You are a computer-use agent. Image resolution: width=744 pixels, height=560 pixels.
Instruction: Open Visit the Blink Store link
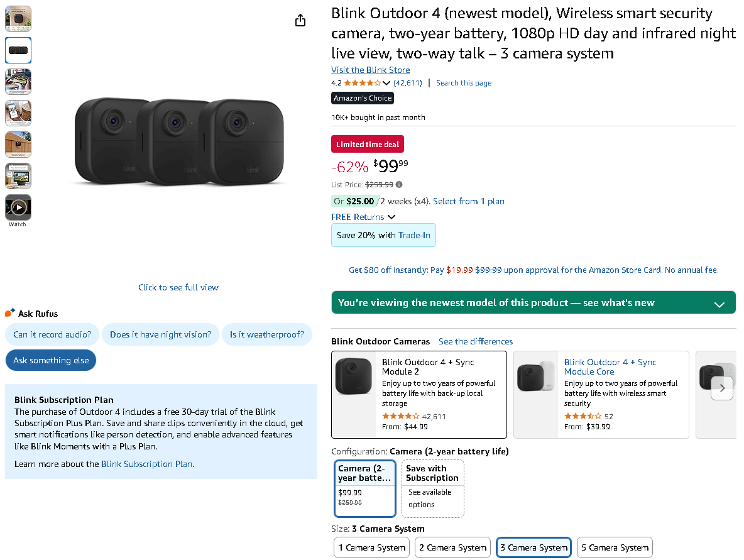click(370, 70)
